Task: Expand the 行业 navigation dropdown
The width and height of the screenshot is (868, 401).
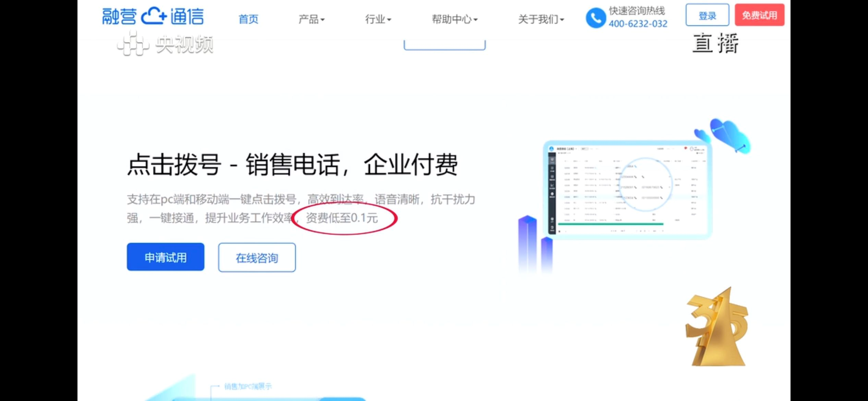Action: [x=378, y=19]
